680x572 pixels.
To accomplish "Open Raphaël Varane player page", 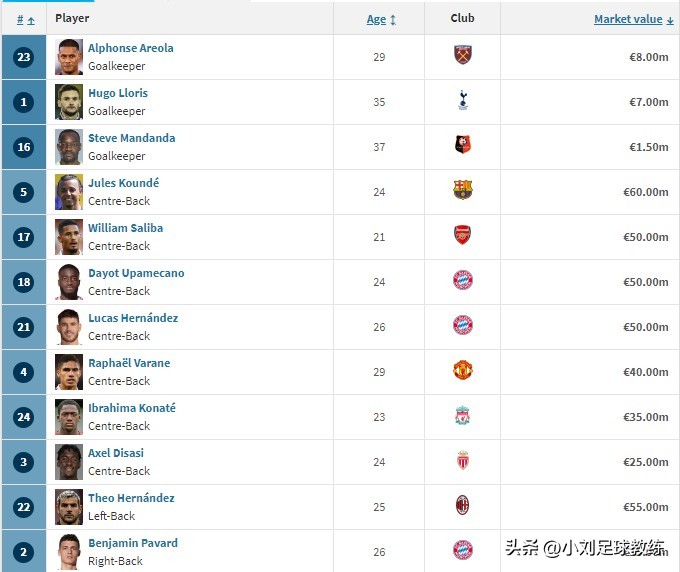I will pos(129,363).
